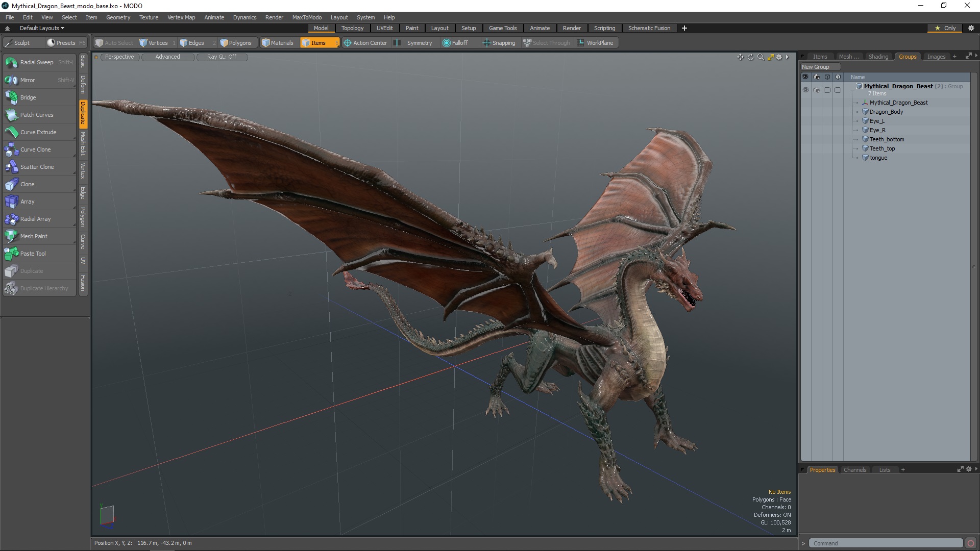Click the record button beside Command field
The height and width of the screenshot is (551, 980).
[x=971, y=543]
